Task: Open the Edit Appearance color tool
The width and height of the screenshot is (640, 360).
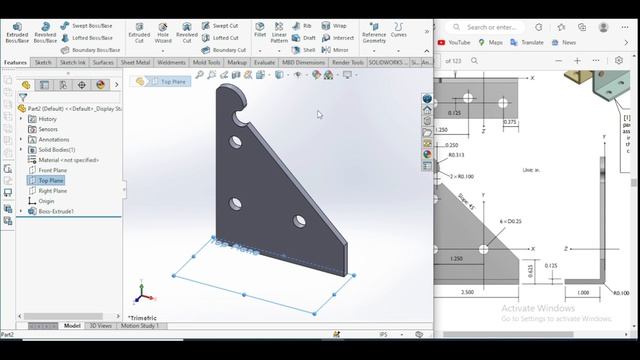Action: click(316, 75)
